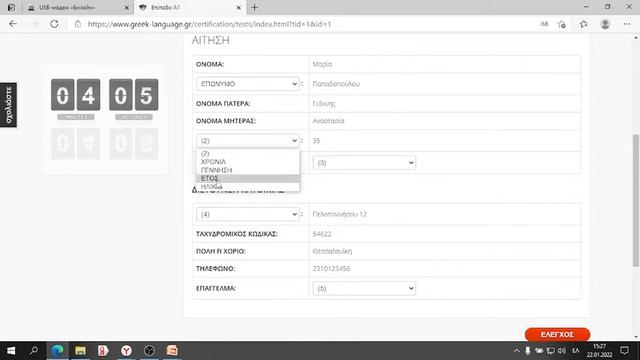Reload the page with the refresh icon

click(x=54, y=24)
